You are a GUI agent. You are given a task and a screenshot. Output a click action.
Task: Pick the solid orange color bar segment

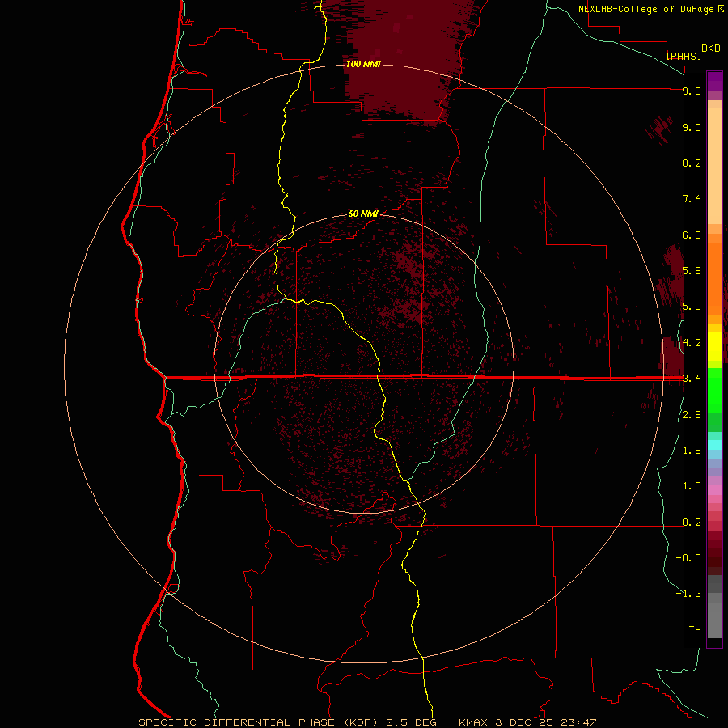click(x=714, y=278)
